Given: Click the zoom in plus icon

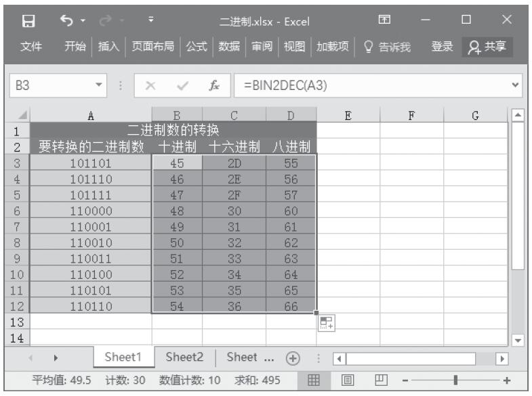Looking at the screenshot, I should pyautogui.click(x=506, y=380).
